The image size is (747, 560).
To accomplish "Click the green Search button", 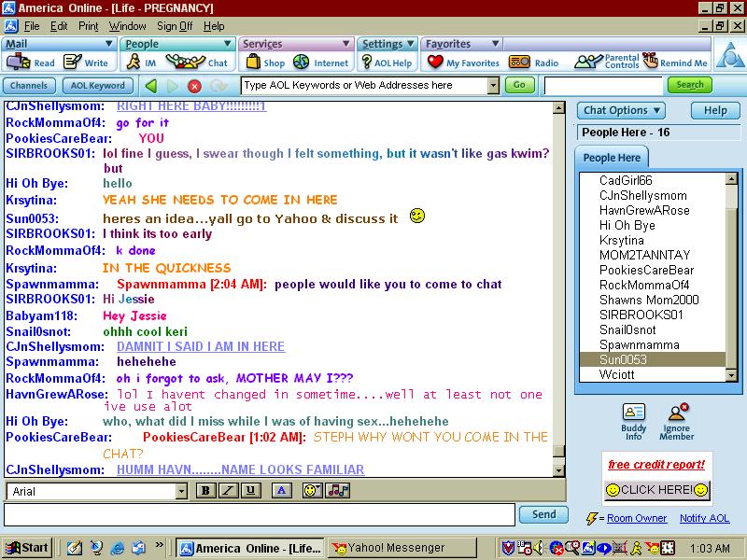I will (690, 85).
